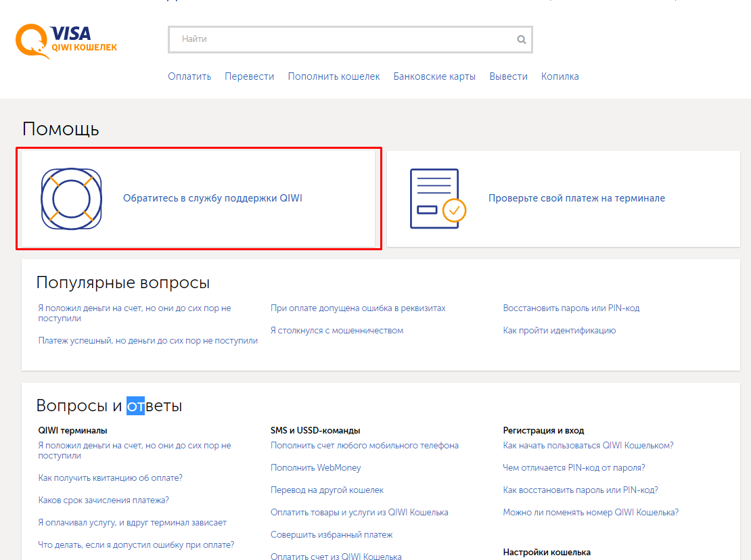
Task: Open Я столкнулся с мошенничеством link
Action: click(337, 330)
